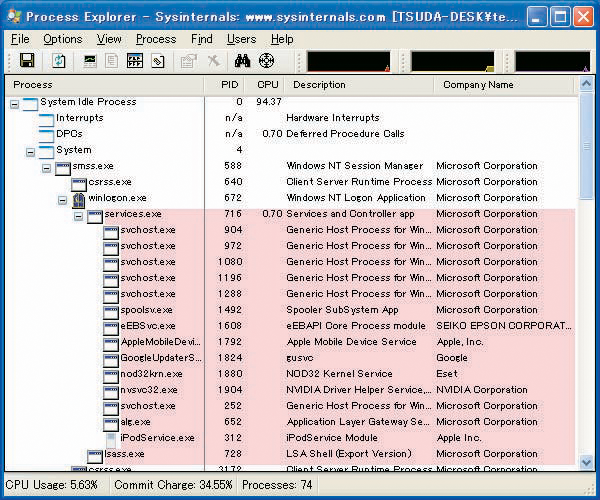
Task: Sort by the CPU column header
Action: point(264,85)
